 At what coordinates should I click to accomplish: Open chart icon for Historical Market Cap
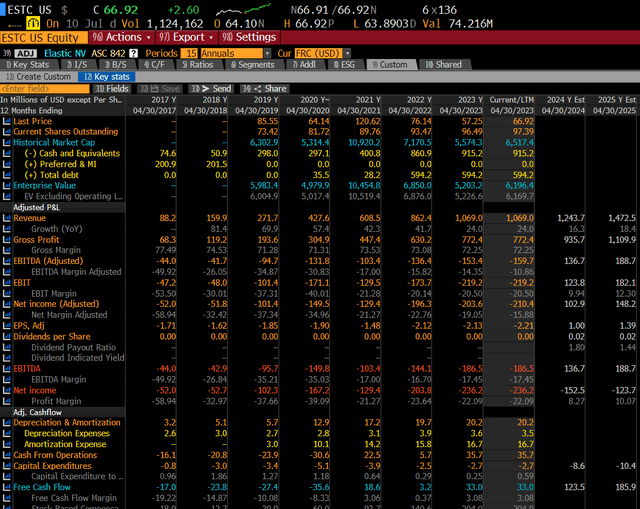click(6, 142)
